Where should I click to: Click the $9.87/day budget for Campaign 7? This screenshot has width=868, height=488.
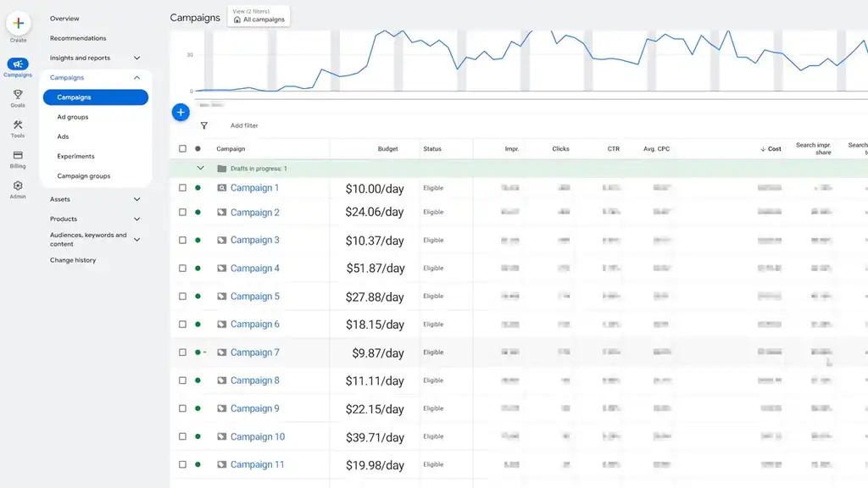378,353
